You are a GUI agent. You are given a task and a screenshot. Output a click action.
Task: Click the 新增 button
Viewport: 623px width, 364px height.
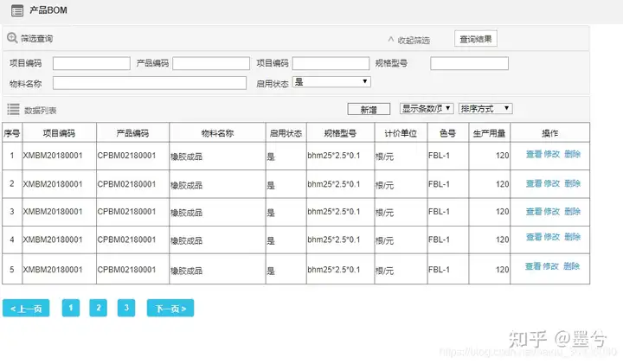(369, 109)
